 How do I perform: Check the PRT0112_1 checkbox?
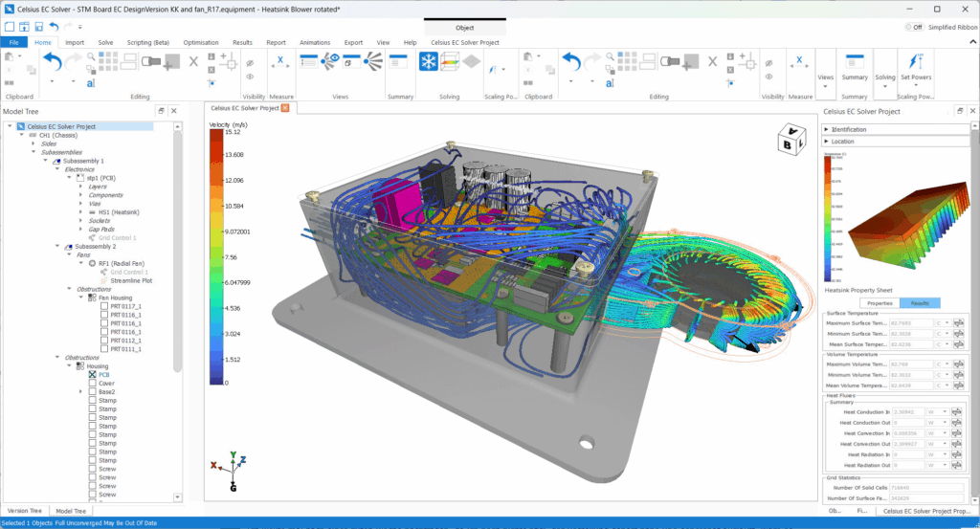(x=104, y=341)
